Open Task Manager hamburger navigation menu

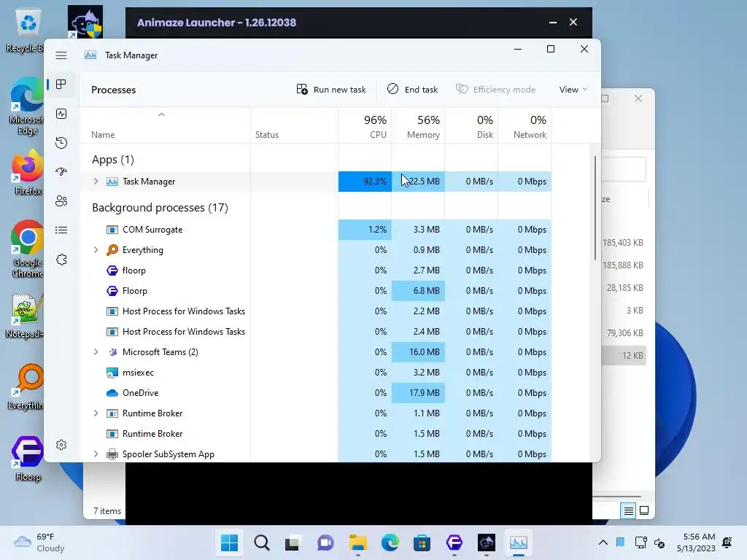coord(61,55)
